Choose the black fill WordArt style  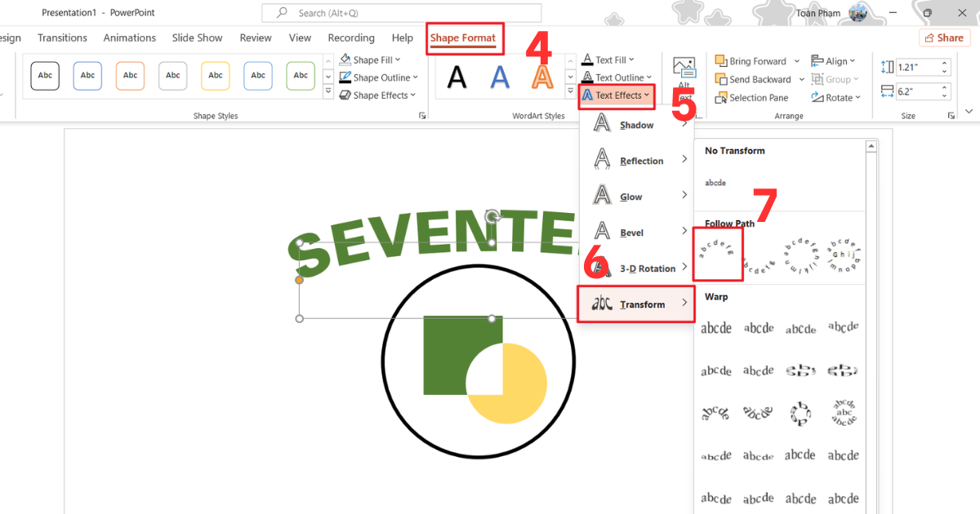[x=457, y=77]
